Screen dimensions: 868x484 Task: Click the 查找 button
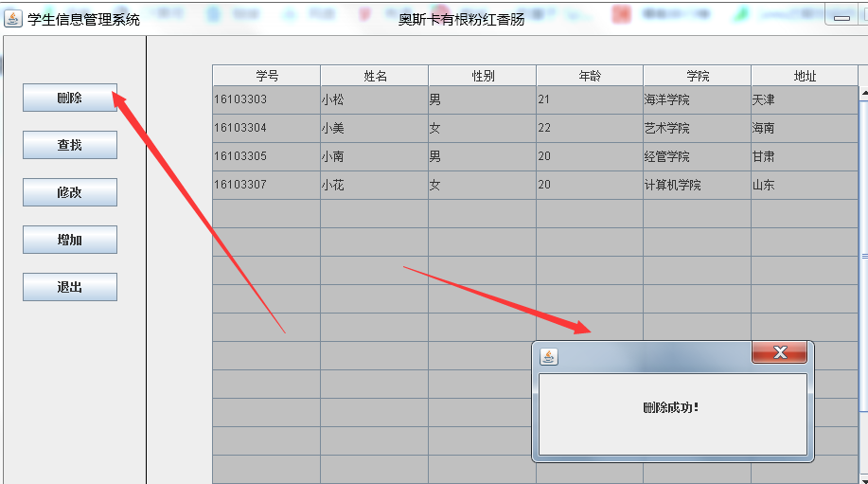point(70,145)
